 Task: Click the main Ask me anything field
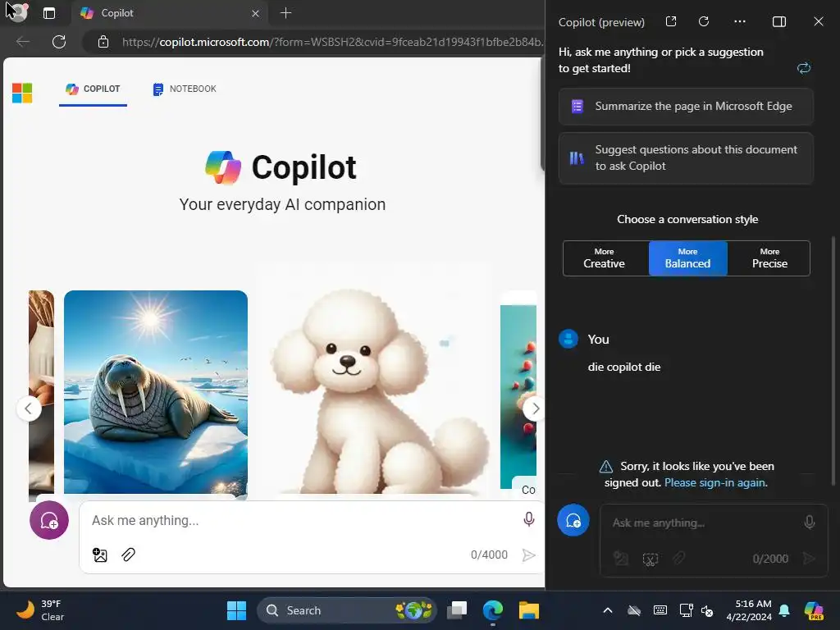[300, 520]
